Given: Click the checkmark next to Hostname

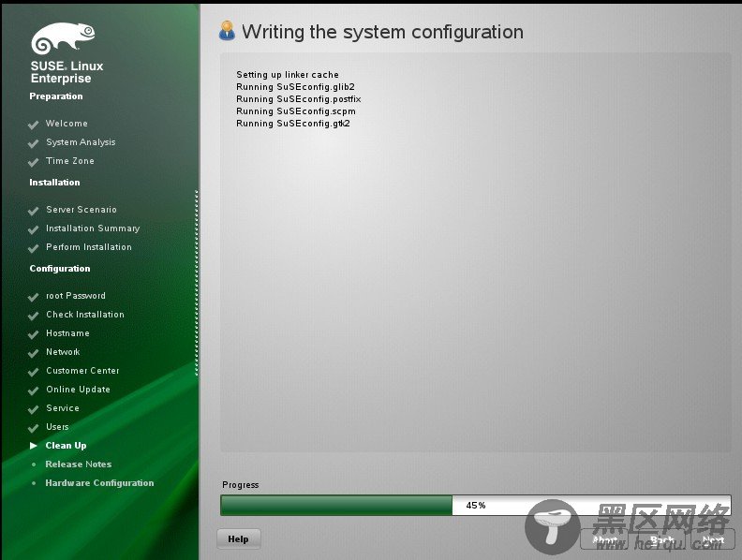Looking at the screenshot, I should (33, 335).
